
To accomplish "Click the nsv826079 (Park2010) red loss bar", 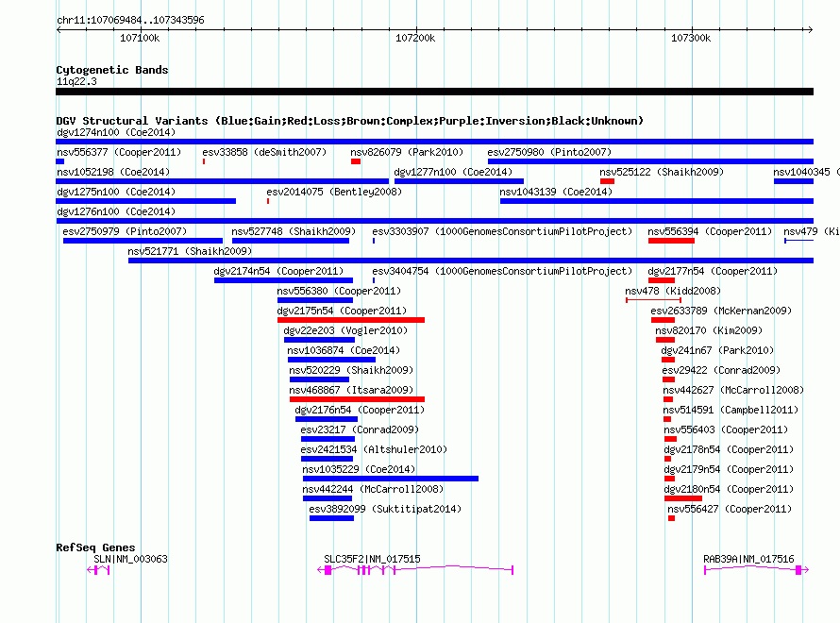I will [x=356, y=161].
